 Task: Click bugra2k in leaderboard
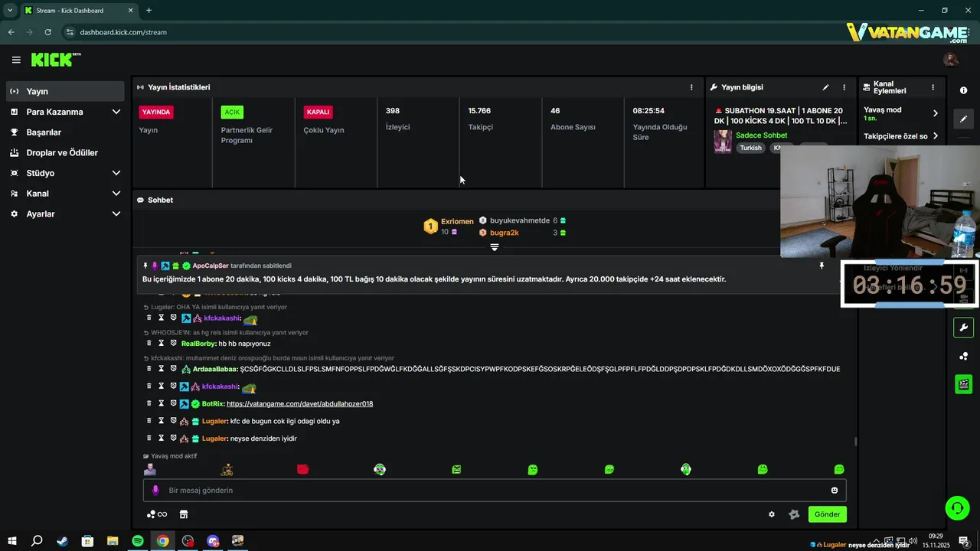[505, 233]
